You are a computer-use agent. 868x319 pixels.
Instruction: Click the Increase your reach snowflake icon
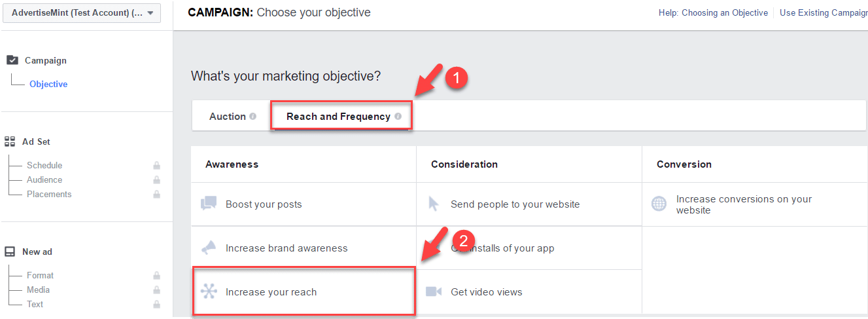tap(209, 291)
